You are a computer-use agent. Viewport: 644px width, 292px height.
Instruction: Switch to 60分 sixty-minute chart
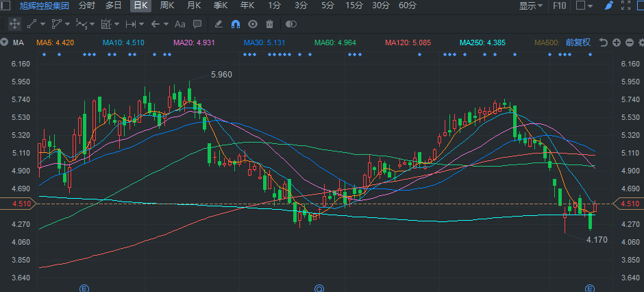tap(408, 5)
